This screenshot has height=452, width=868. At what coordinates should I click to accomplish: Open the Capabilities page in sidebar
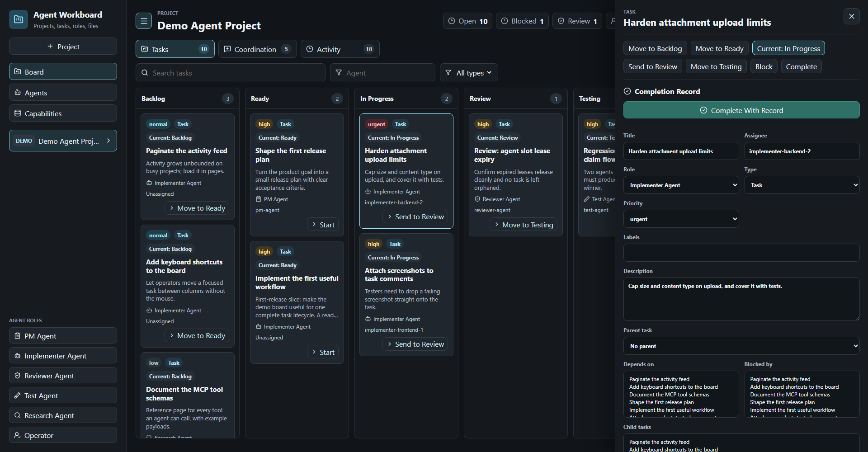tap(63, 113)
